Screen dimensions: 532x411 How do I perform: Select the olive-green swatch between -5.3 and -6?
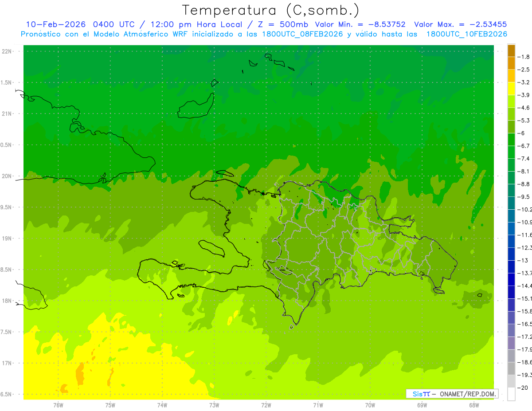point(511,127)
